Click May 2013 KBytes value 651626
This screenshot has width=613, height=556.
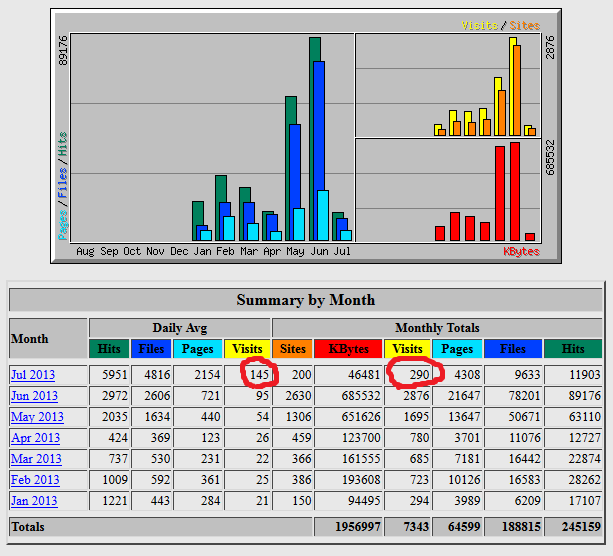click(361, 417)
